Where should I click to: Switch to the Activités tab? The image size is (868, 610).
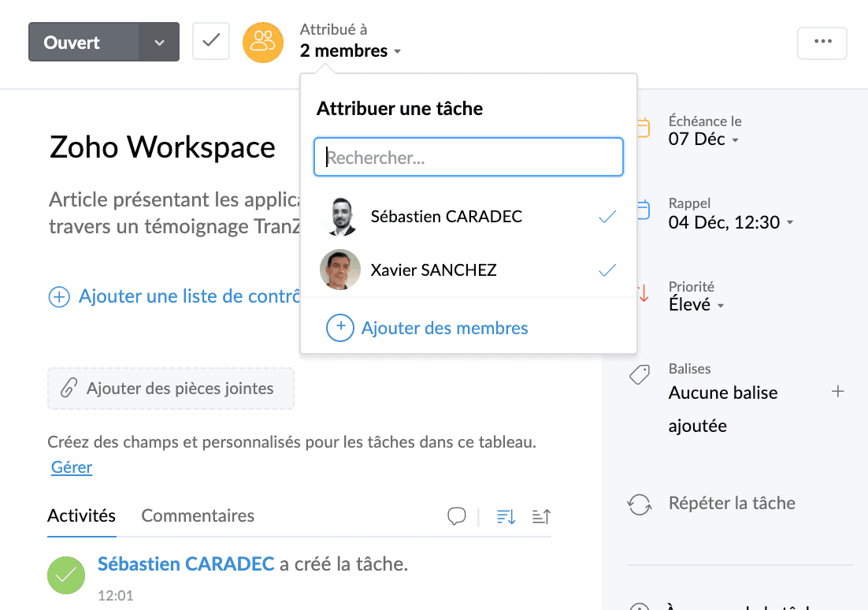(x=81, y=515)
